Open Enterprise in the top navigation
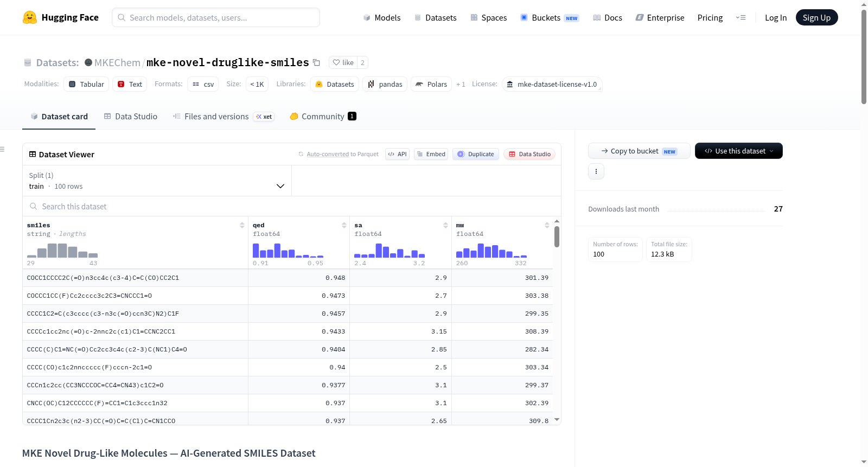The height and width of the screenshot is (467, 868). click(x=660, y=18)
